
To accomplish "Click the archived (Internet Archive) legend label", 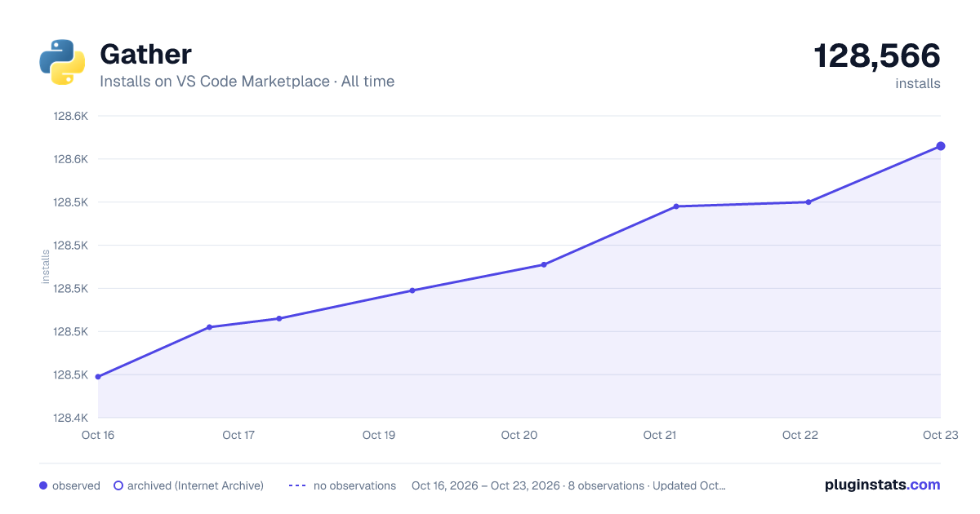I will (195, 485).
